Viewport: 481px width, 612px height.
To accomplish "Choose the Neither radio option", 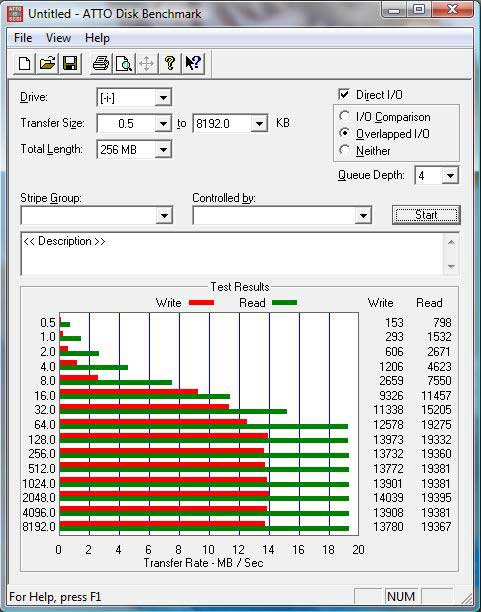I will click(344, 150).
